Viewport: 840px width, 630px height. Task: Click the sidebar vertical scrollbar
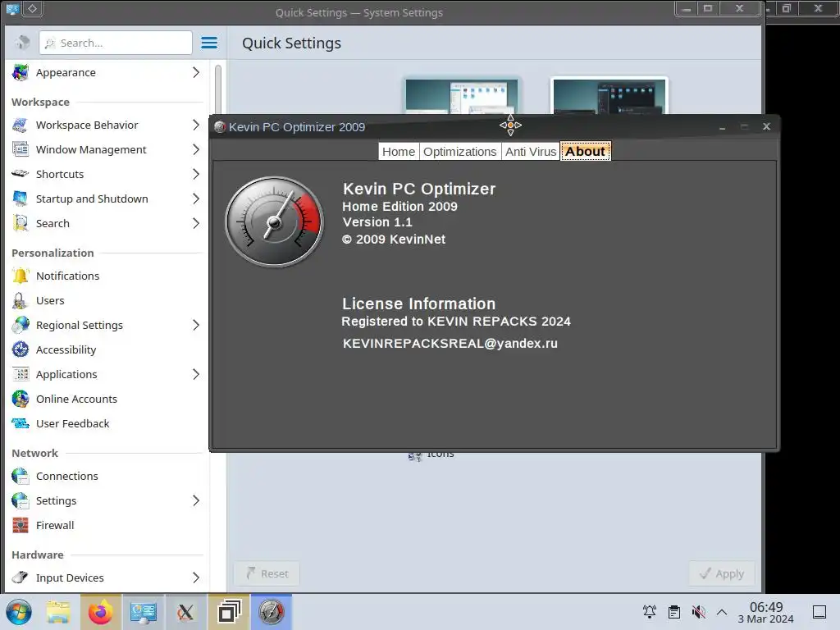218,89
